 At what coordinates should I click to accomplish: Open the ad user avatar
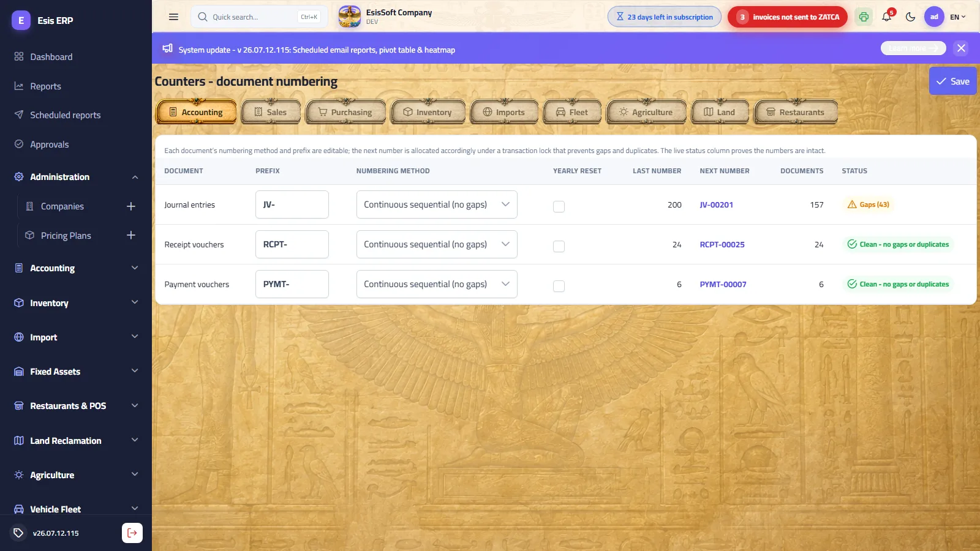pos(934,17)
